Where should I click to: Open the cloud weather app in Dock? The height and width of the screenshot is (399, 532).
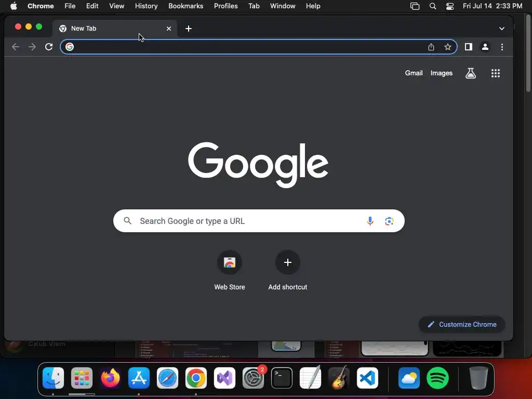click(409, 378)
